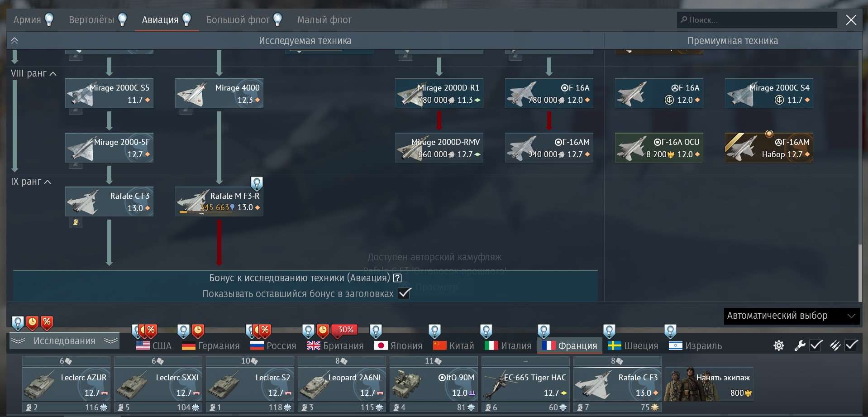Select the Rafale C F3 in research tree

109,201
